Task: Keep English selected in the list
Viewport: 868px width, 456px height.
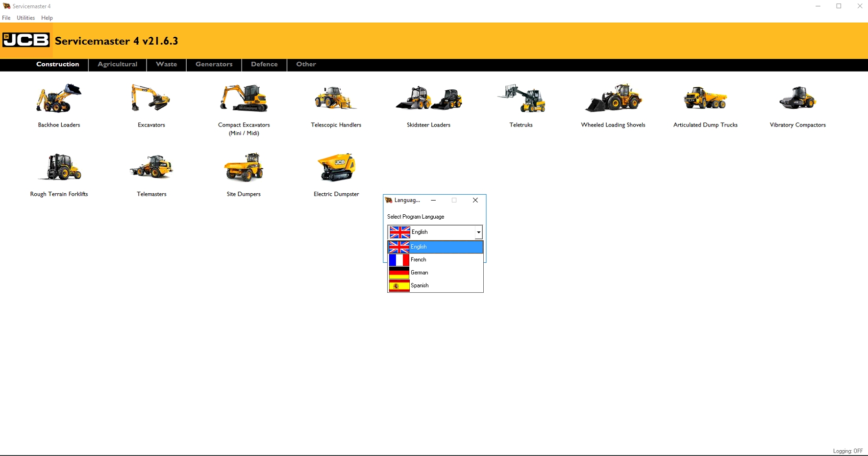Action: 435,247
